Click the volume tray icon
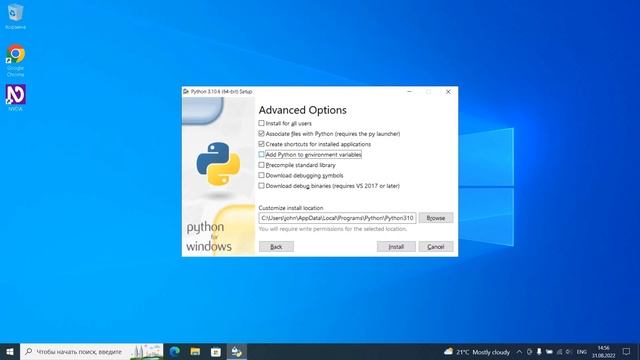640x360 pixels. tap(569, 351)
